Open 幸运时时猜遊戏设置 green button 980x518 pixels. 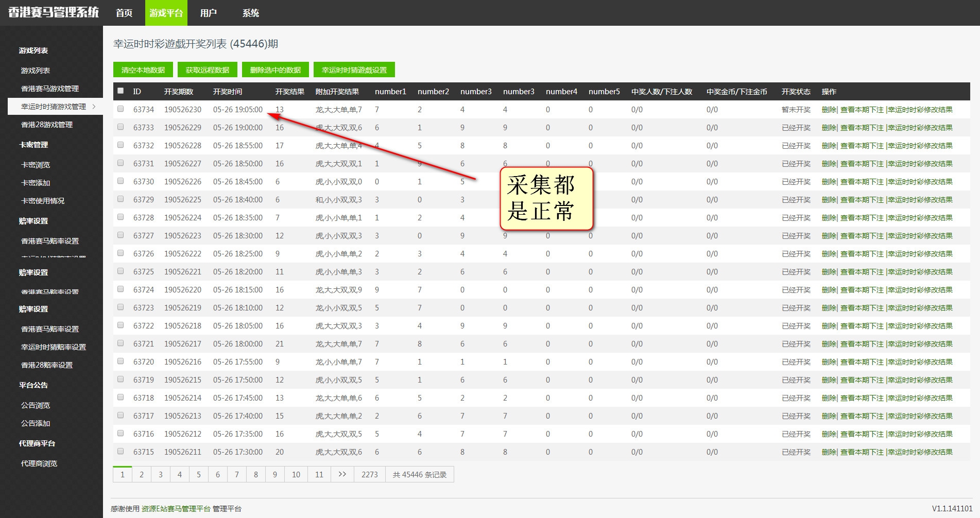354,70
